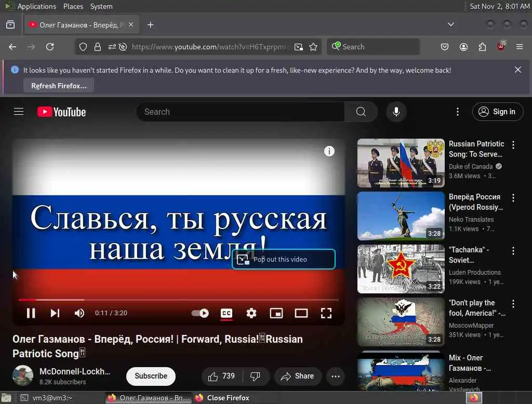Open Firefox View icon
The width and height of the screenshot is (532, 404).
[10, 25]
